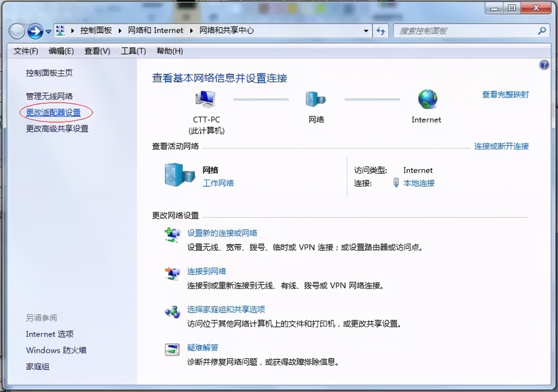Click the 网络 multiple-computers icon
The image size is (558, 392).
(x=315, y=98)
